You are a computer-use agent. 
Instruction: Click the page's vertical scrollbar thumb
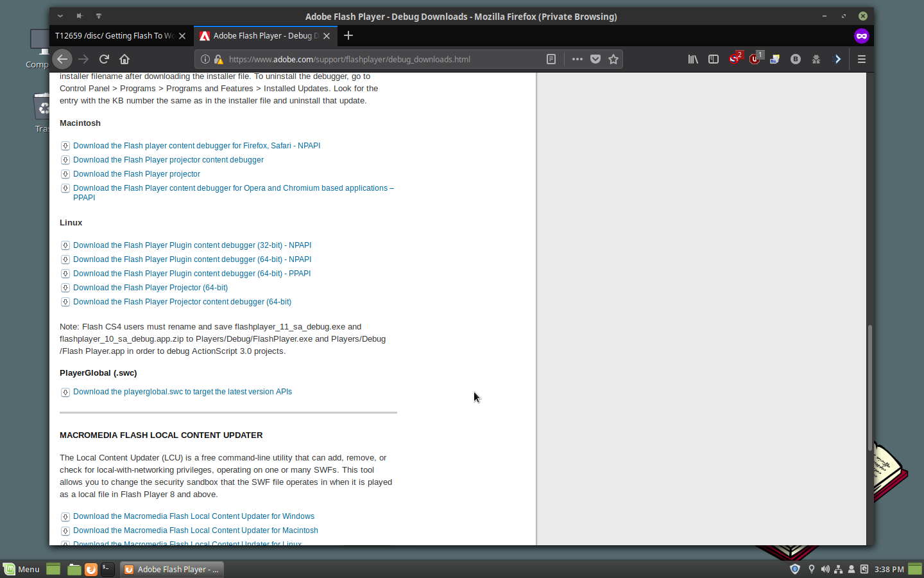870,388
